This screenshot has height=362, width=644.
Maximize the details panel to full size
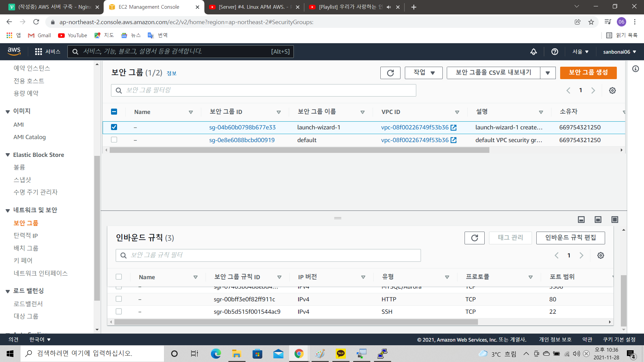pos(614,220)
